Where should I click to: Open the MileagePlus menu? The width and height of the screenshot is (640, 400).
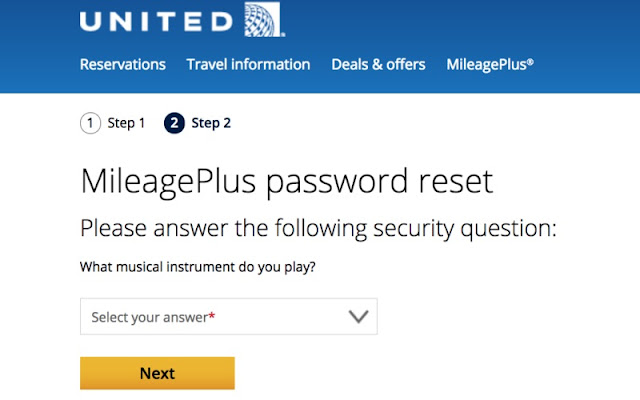click(487, 64)
